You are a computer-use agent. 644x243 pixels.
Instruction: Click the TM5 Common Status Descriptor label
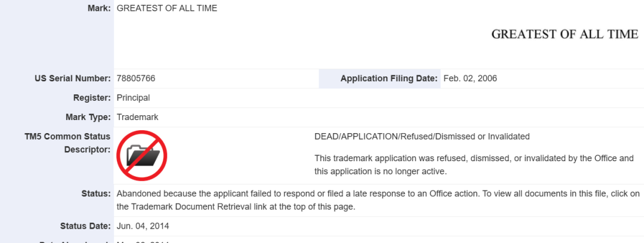72,143
